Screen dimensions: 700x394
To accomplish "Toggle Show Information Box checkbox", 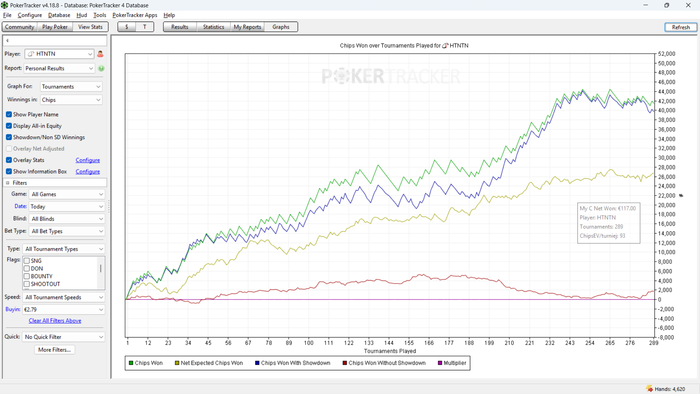I will [x=9, y=171].
